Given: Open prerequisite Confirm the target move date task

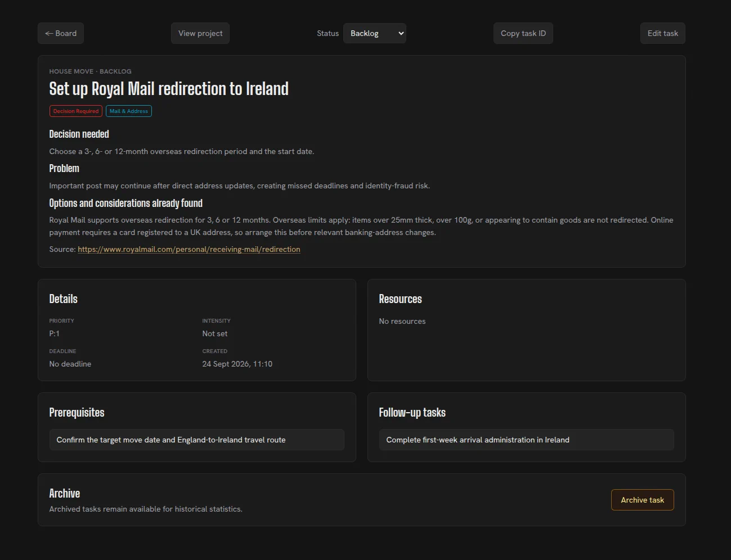Looking at the screenshot, I should (197, 440).
